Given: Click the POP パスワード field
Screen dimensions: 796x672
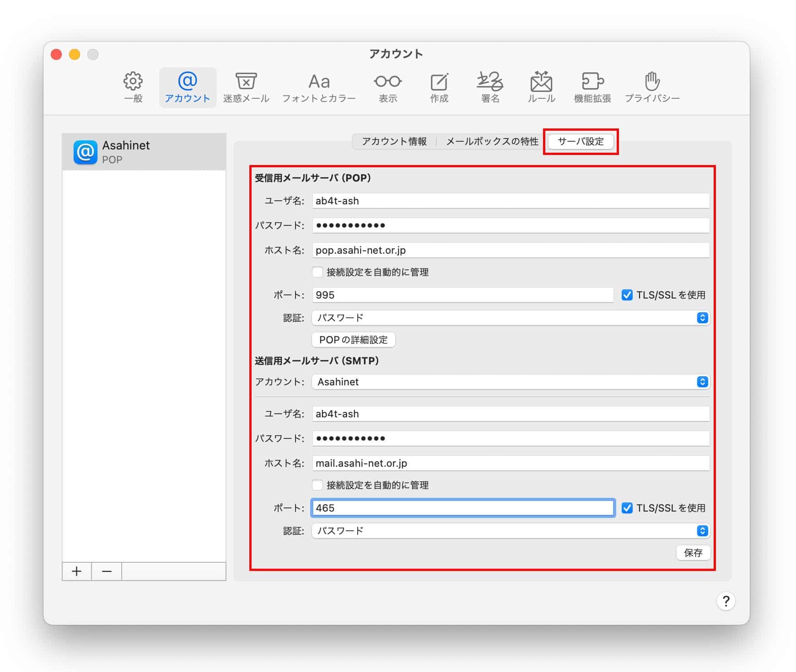Looking at the screenshot, I should pyautogui.click(x=511, y=225).
